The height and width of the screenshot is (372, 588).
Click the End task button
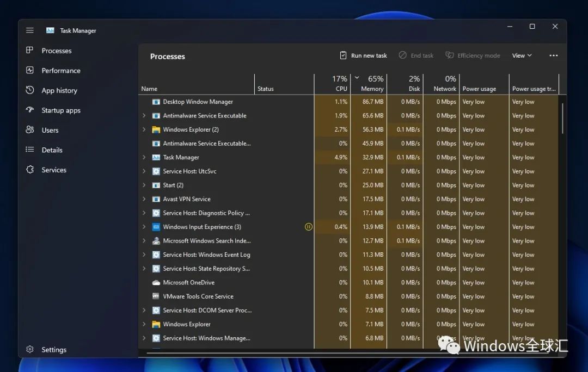point(416,55)
